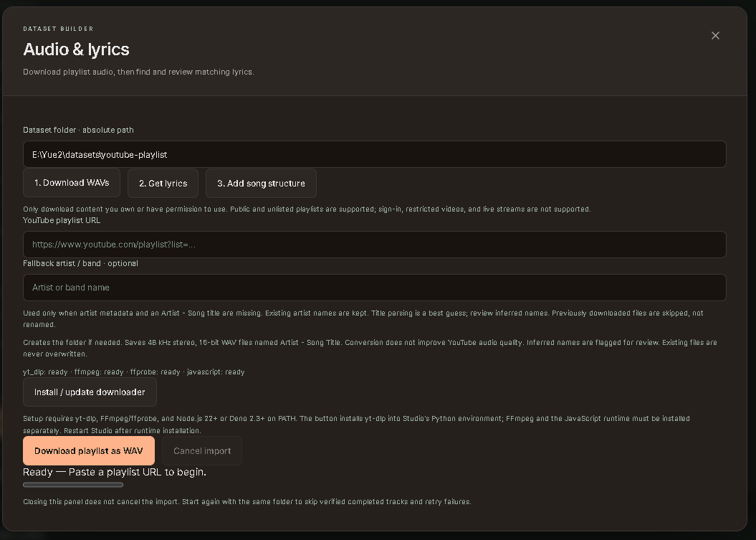
Task: Click the 'Dataset folder · absolute path' label
Action: (79, 130)
